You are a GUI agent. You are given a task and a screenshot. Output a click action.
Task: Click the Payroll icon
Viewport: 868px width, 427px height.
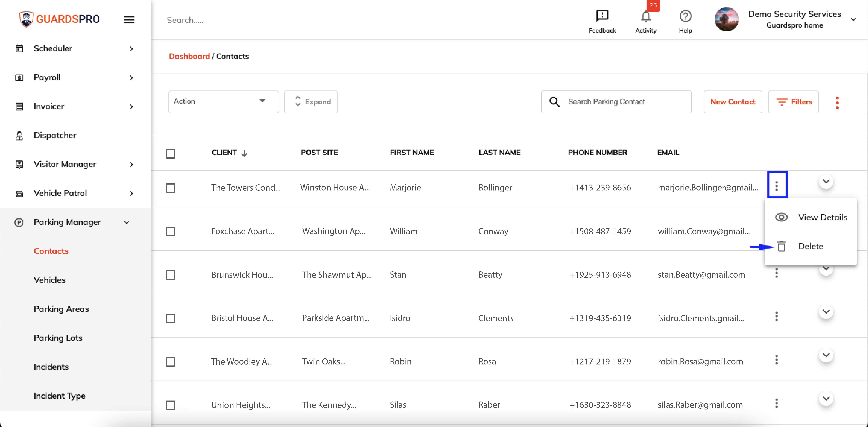tap(19, 78)
